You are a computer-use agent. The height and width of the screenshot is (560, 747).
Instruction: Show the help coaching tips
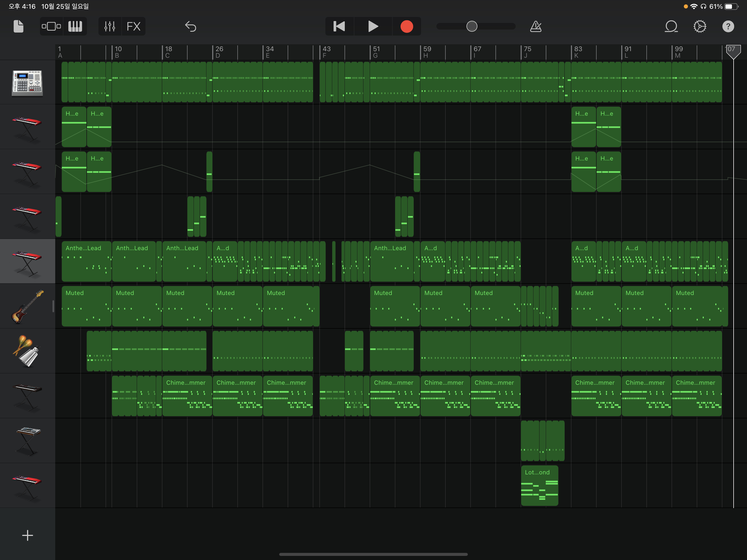(728, 26)
